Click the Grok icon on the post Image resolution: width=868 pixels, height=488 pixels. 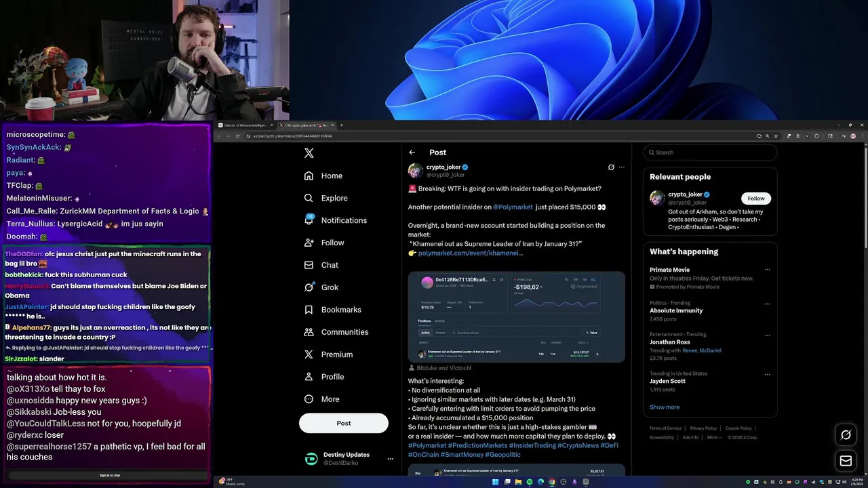611,167
